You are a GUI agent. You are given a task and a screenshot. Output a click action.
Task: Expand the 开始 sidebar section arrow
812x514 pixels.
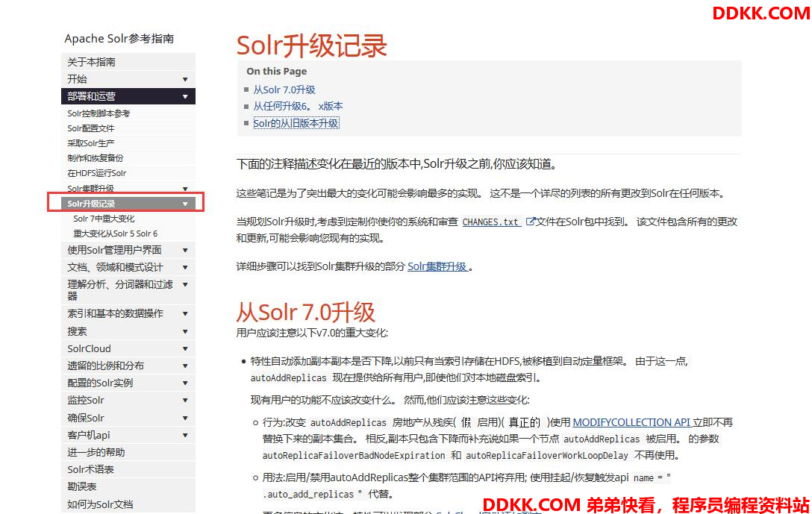pos(185,79)
